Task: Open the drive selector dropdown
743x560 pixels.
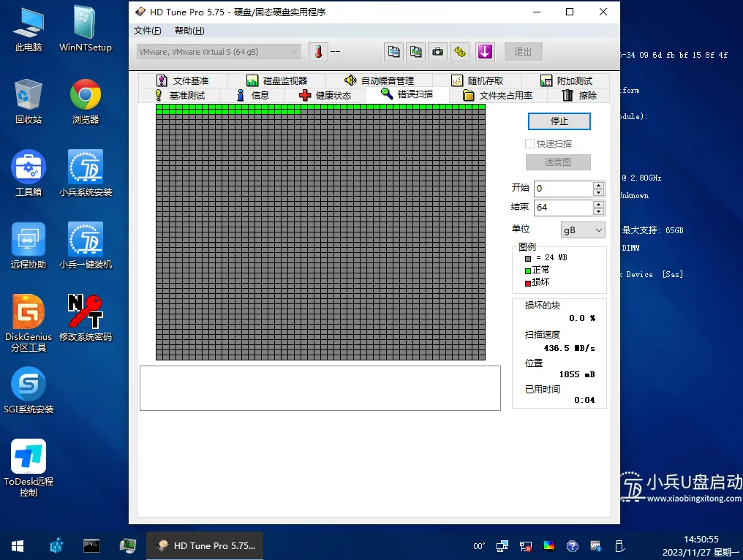Action: point(219,52)
